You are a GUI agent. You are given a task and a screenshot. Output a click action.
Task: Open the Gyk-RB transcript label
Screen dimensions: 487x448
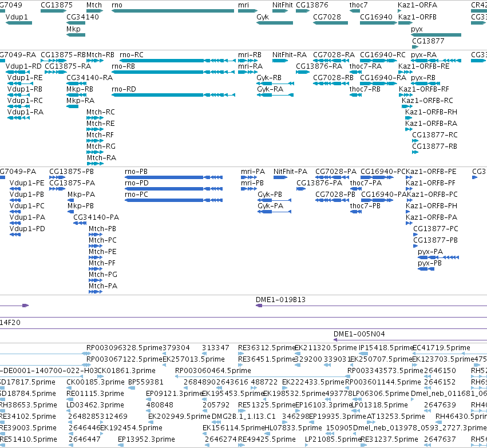tap(269, 78)
